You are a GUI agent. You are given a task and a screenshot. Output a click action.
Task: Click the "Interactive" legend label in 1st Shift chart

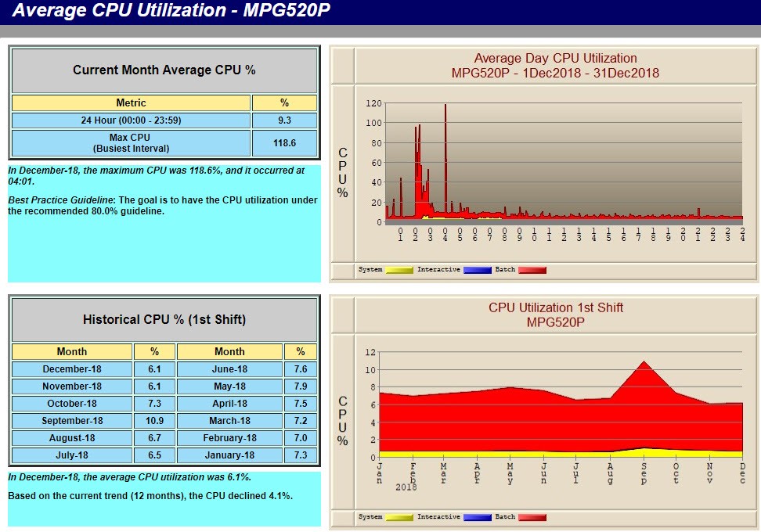[438, 517]
